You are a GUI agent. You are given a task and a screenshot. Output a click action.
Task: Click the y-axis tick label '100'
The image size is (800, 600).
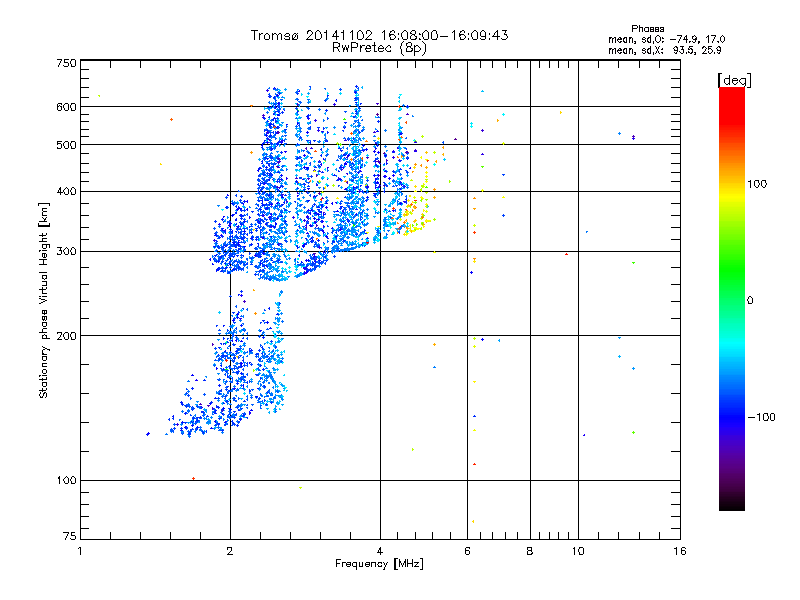tap(66, 481)
